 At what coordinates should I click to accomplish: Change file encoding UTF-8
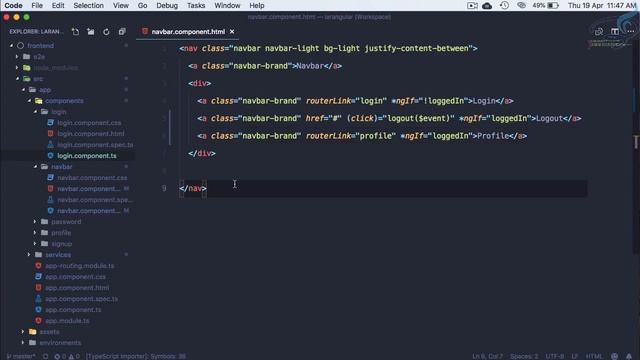click(555, 356)
